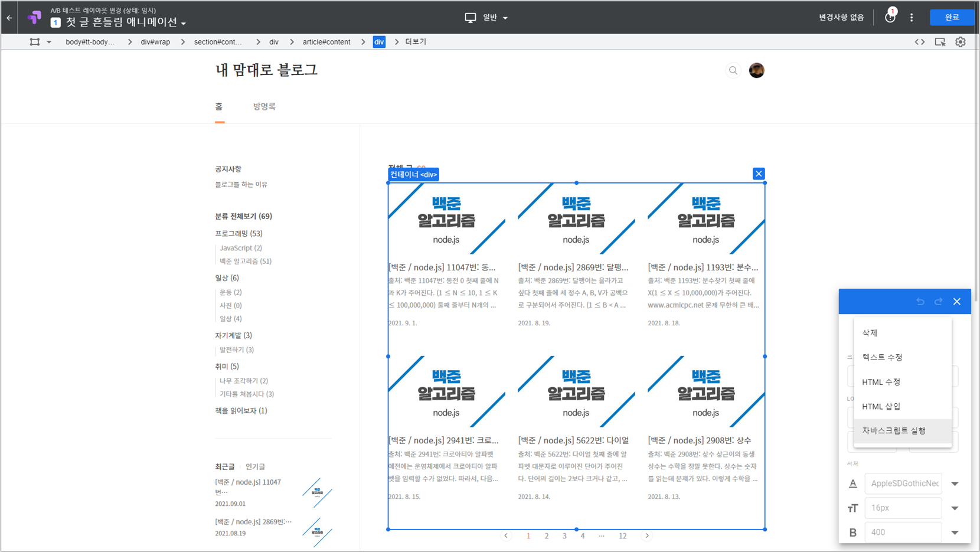Go to page 2 in pagination
Viewport: 980px width, 552px height.
tap(547, 536)
